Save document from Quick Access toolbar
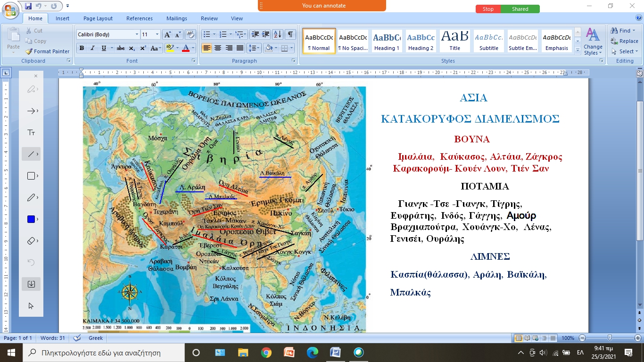The image size is (644, 362). point(29,6)
